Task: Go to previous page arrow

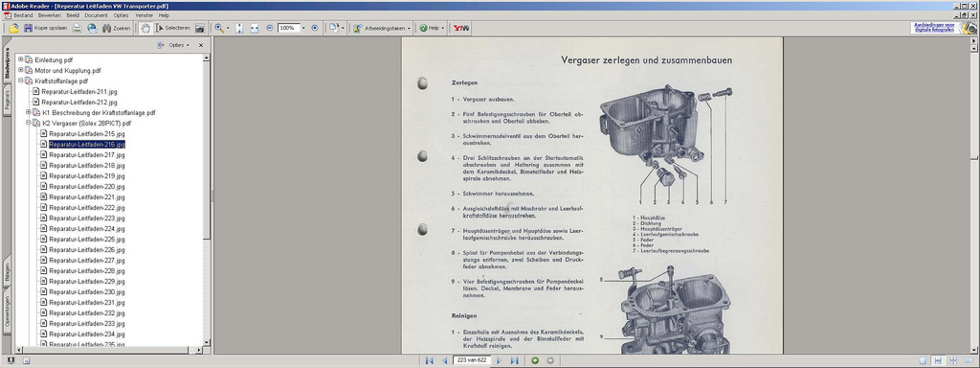Action: click(x=444, y=360)
